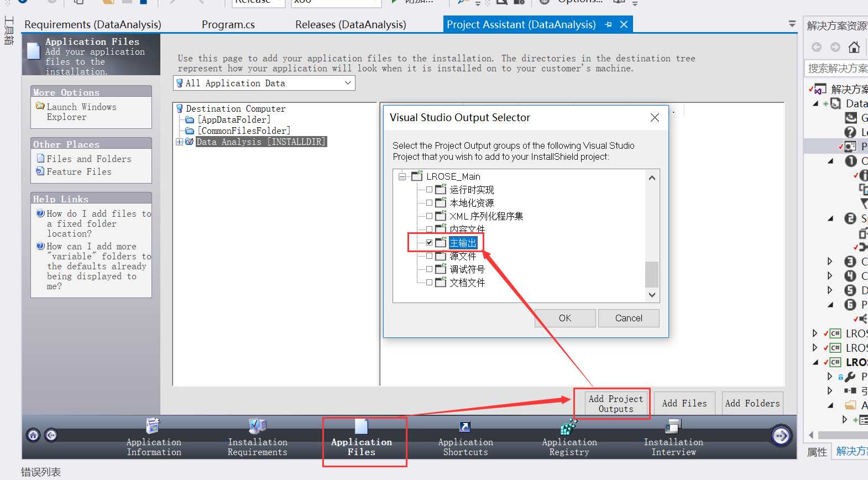
Task: Check the 源文件 output checkbox
Action: 429,255
